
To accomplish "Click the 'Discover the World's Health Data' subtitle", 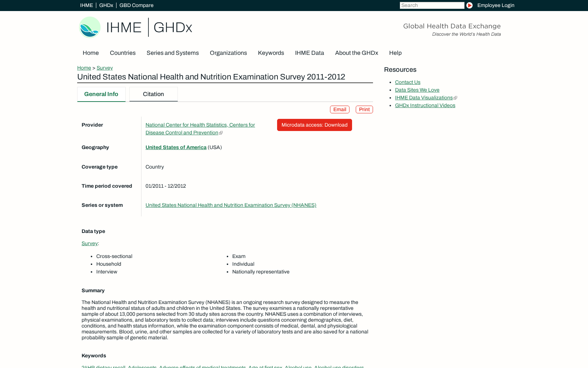I will point(466,34).
